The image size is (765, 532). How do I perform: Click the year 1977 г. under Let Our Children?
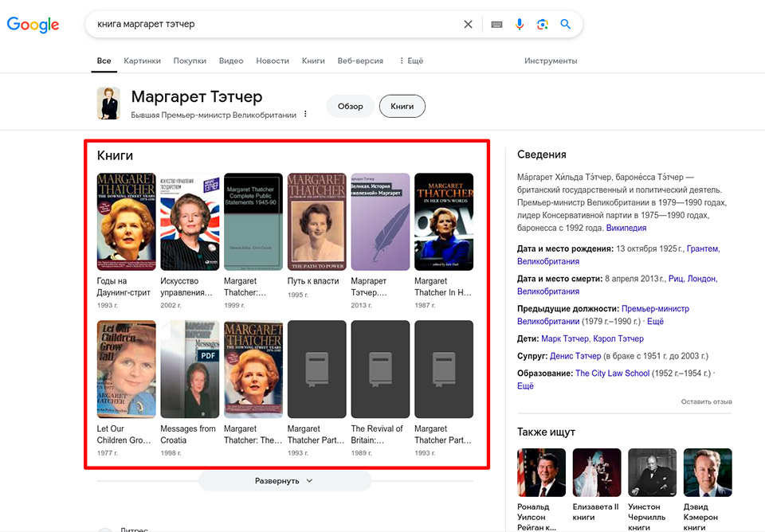(108, 453)
